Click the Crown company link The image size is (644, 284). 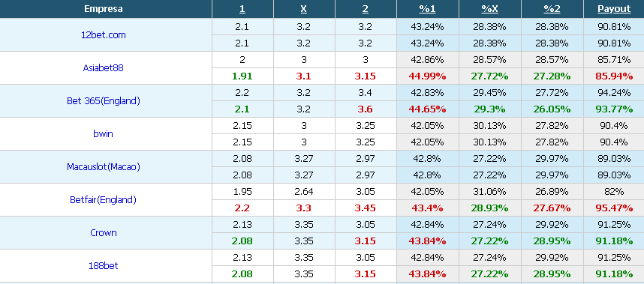pos(104,233)
